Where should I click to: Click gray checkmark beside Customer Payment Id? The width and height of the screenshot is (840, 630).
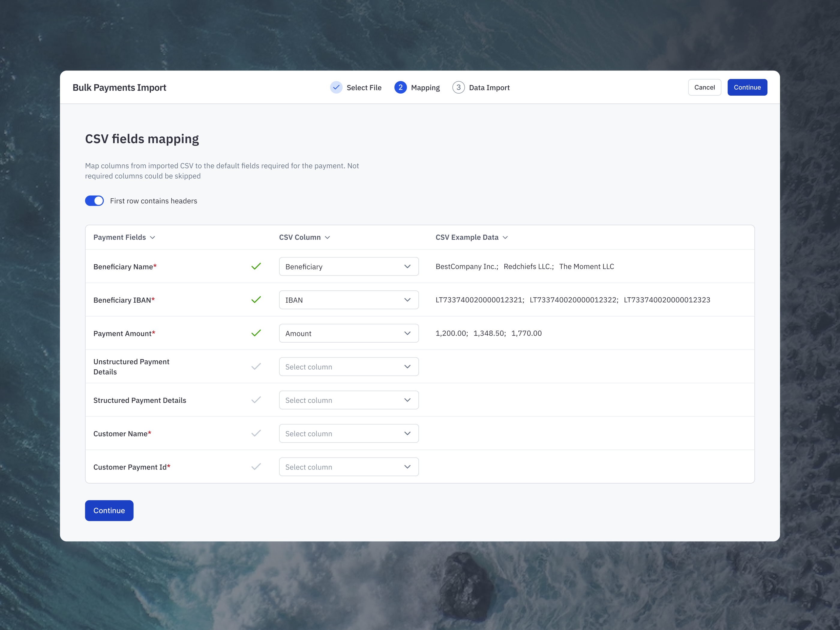[256, 467]
